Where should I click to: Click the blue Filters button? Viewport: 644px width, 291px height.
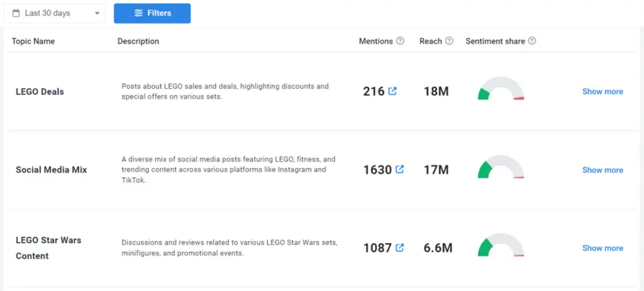[152, 13]
